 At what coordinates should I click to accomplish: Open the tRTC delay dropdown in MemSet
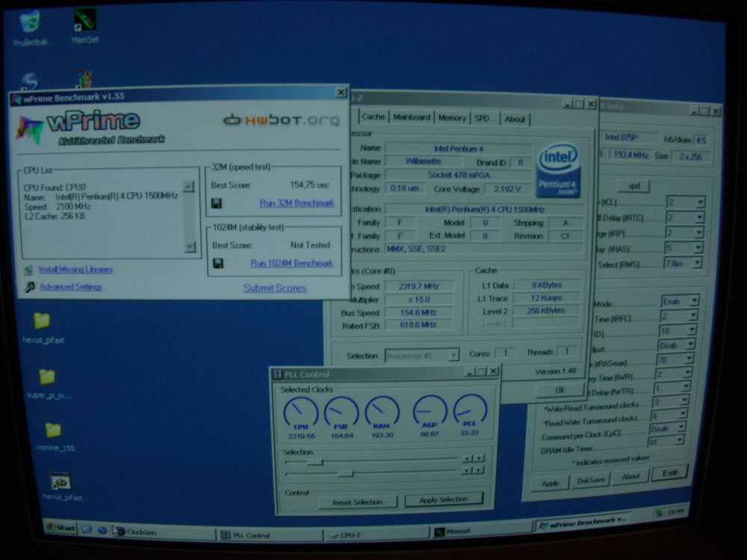pos(684,218)
